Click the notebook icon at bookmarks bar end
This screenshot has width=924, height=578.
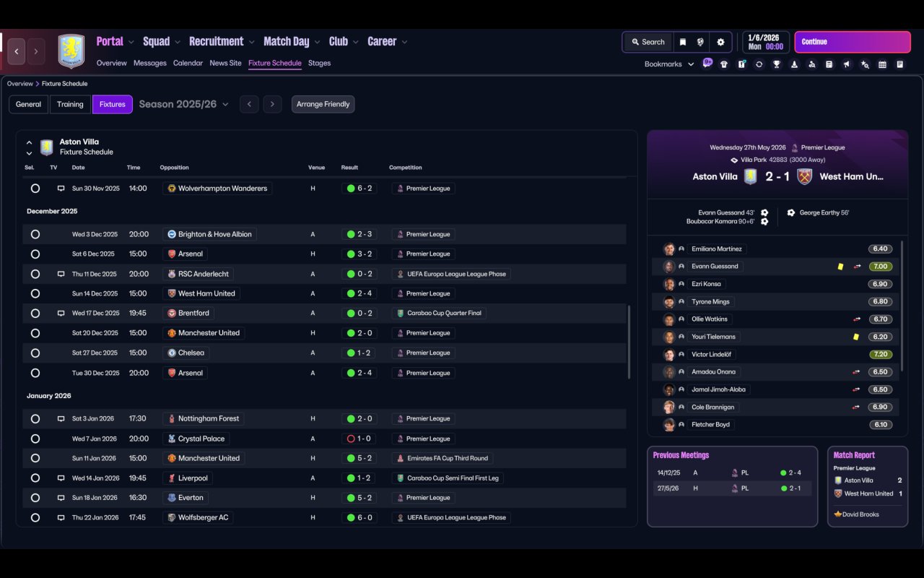tap(900, 64)
